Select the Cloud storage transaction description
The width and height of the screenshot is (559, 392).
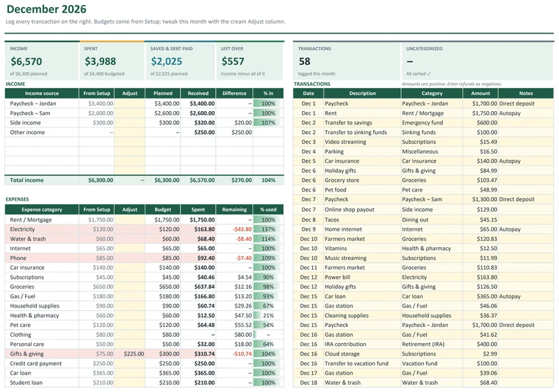pyautogui.click(x=362, y=354)
